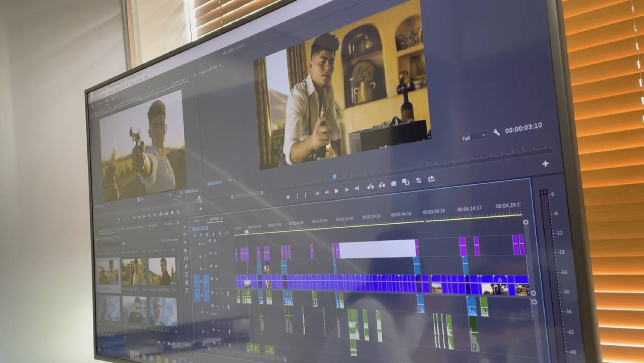Solo the first audio track with S
The width and height of the screenshot is (644, 363).
click(223, 293)
